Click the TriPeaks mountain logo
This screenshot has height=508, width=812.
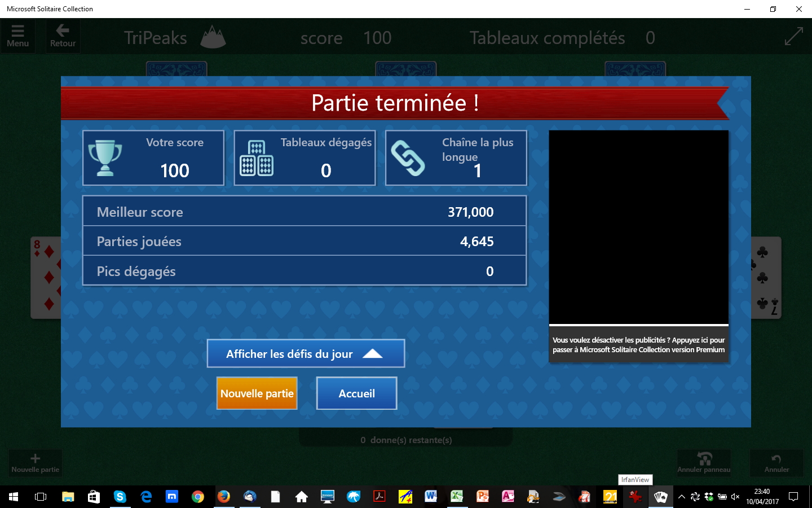[213, 37]
